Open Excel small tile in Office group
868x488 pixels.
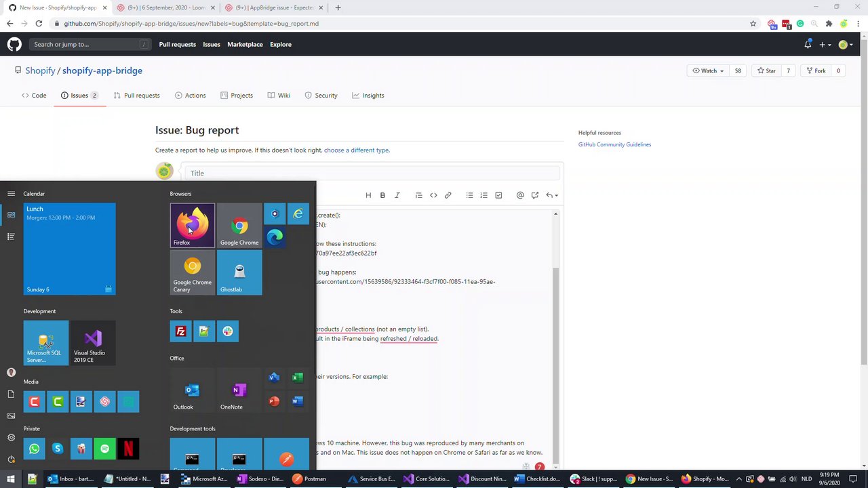click(x=298, y=378)
